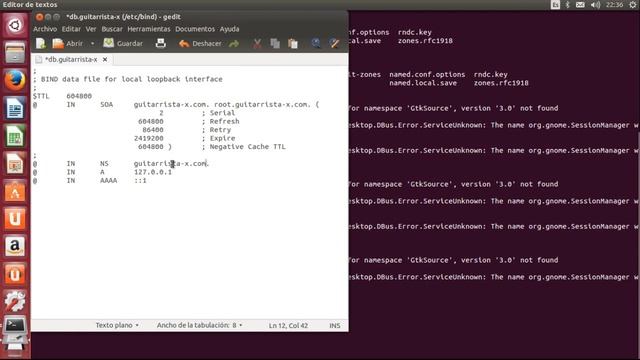Close the *db.guitarrista-x tab
This screenshot has height=360, width=640.
pyautogui.click(x=105, y=60)
